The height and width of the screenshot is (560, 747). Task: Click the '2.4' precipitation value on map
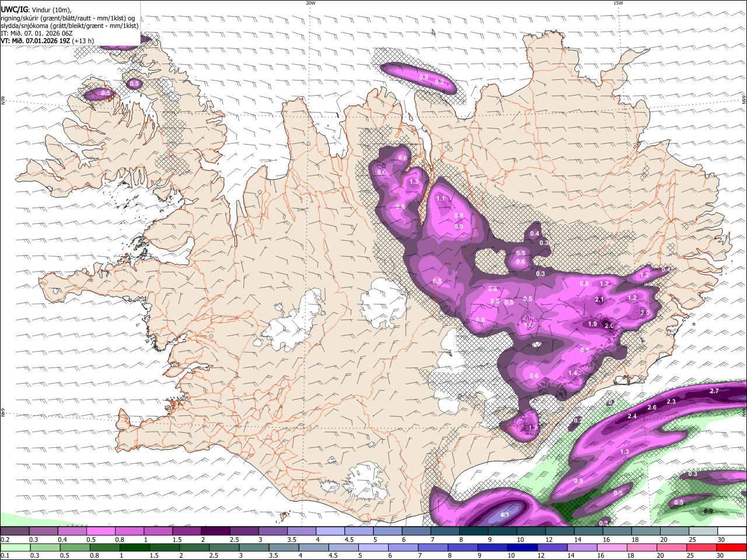632,416
